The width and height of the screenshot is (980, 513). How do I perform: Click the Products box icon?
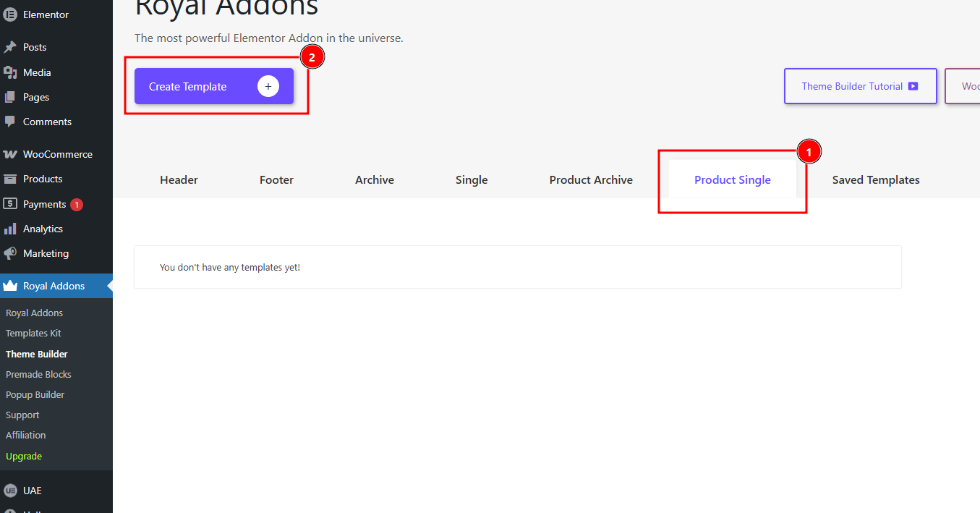[10, 179]
